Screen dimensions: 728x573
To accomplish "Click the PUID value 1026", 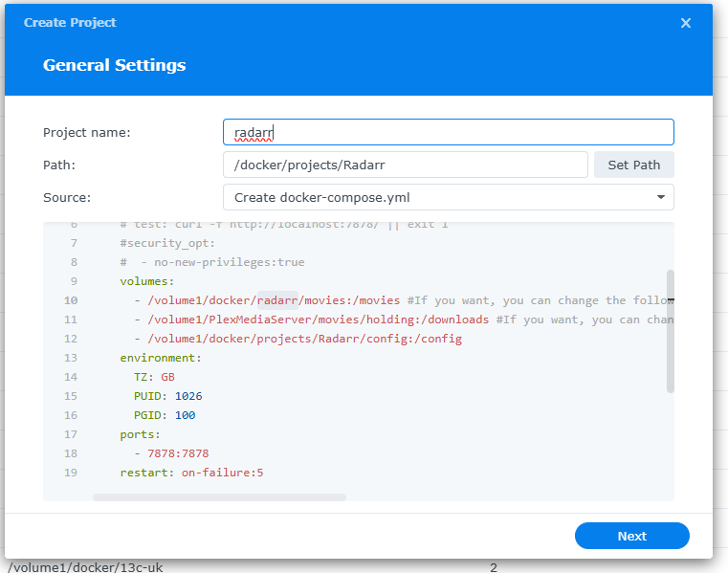I will 188,396.
